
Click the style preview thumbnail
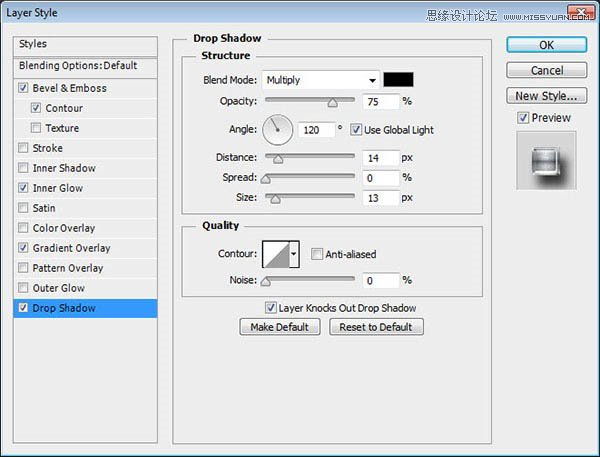pyautogui.click(x=546, y=160)
